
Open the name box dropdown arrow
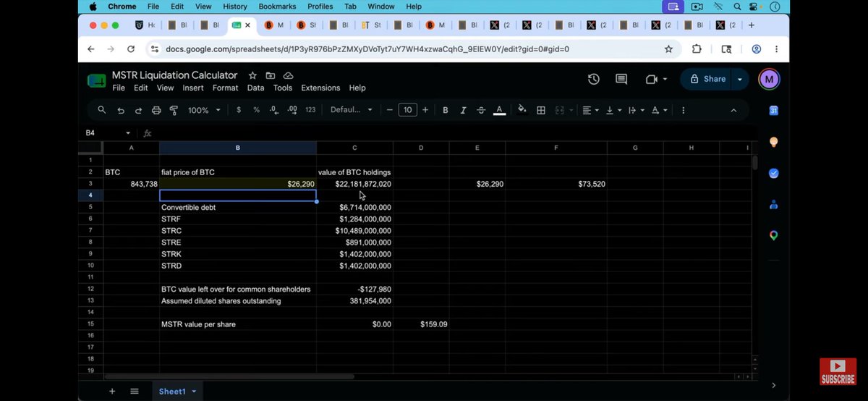[x=128, y=133]
